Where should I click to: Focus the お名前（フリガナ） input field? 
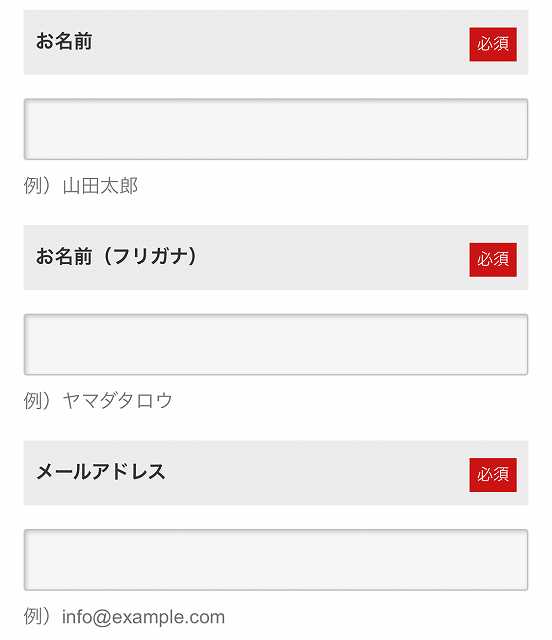[276, 344]
